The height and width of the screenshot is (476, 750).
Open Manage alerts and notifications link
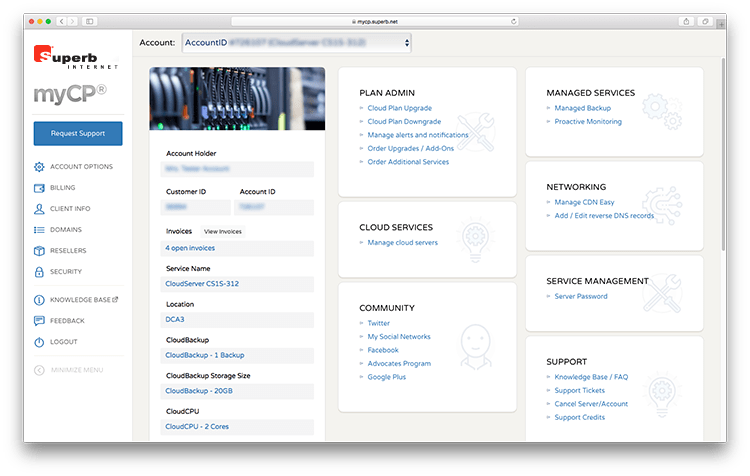pos(418,135)
